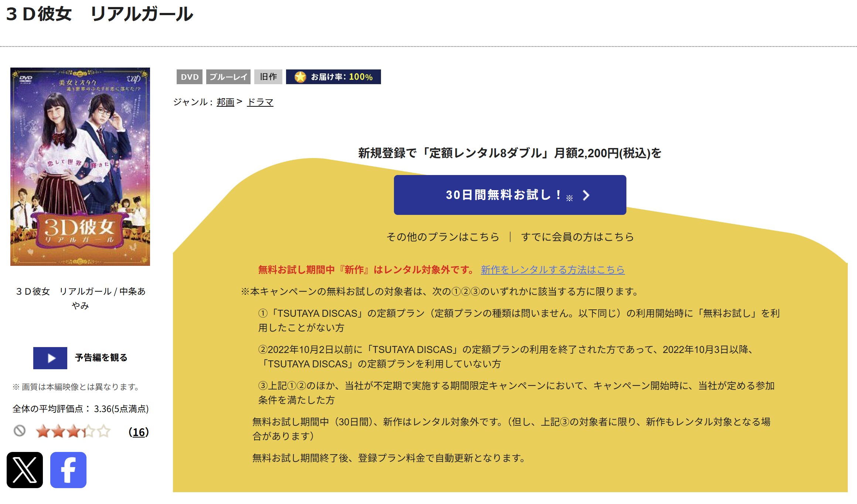857x504 pixels.
Task: Click the 全体の平均評価点 3.36 text
Action: click(81, 409)
